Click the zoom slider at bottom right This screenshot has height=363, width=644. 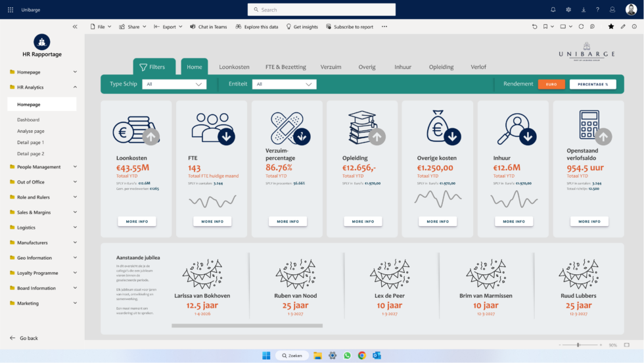(x=578, y=345)
